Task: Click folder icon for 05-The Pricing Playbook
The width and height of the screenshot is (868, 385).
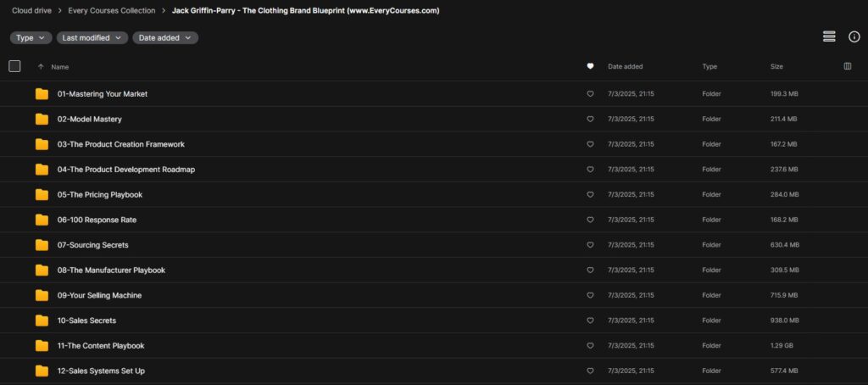Action: pos(42,195)
